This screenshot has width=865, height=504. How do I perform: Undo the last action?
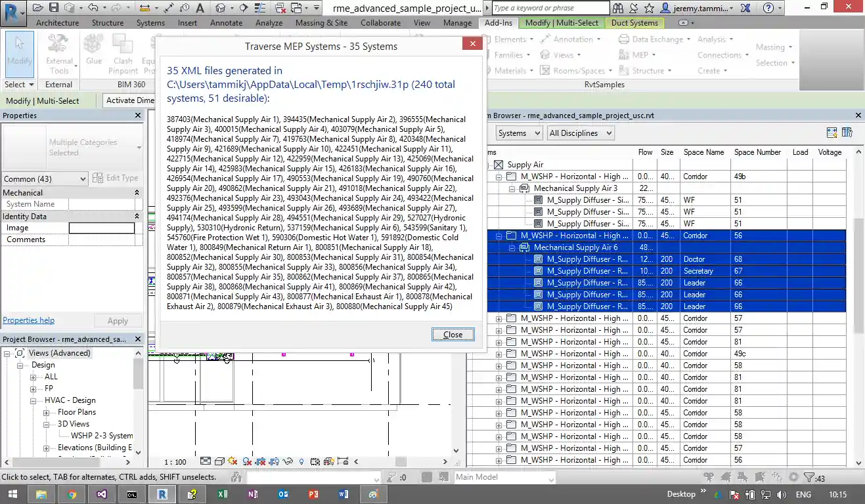point(93,8)
